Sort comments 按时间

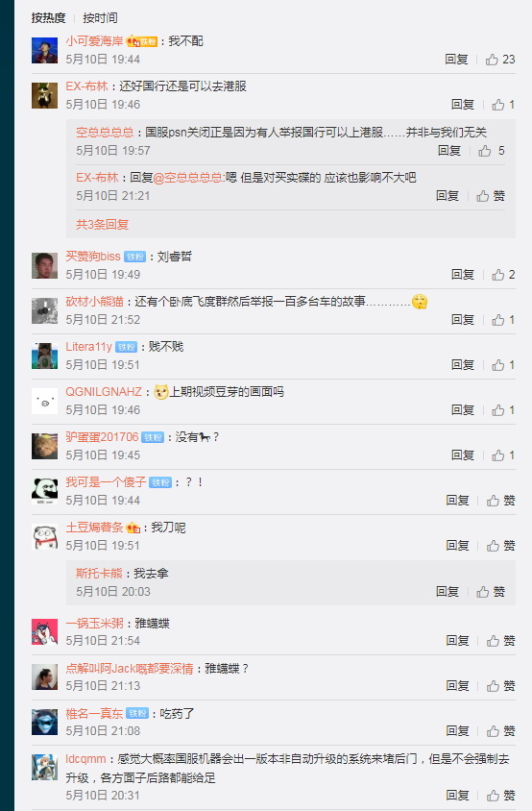[x=100, y=18]
